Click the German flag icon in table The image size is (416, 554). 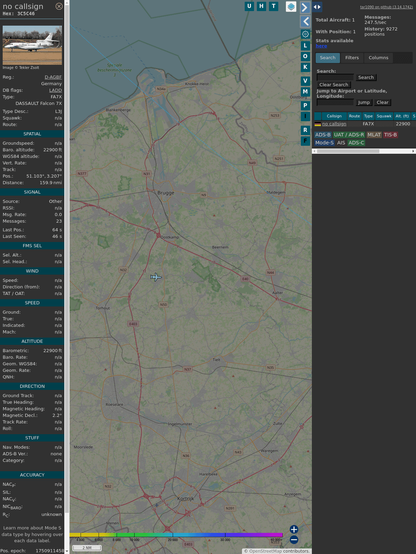318,124
